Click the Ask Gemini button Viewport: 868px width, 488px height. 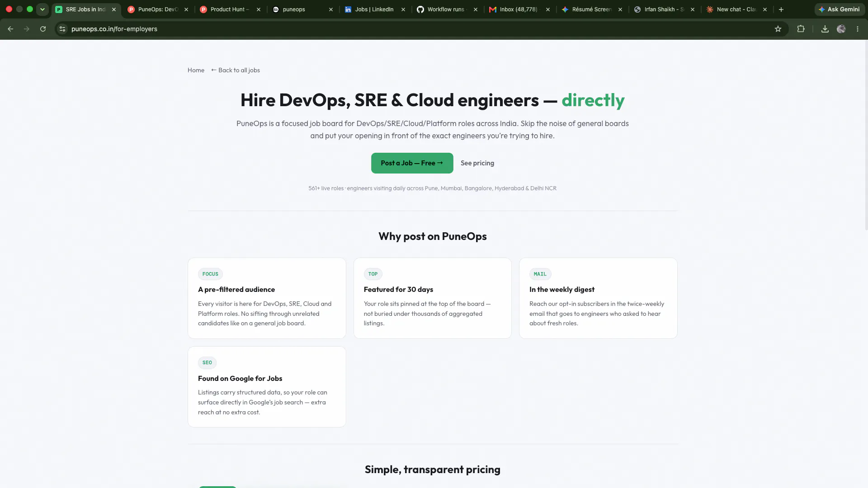[x=840, y=9]
